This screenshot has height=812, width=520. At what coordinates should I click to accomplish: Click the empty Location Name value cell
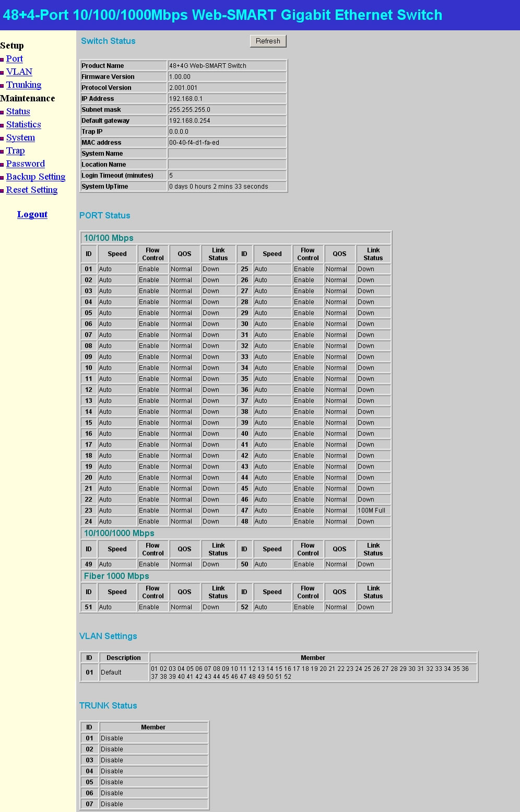pos(227,165)
